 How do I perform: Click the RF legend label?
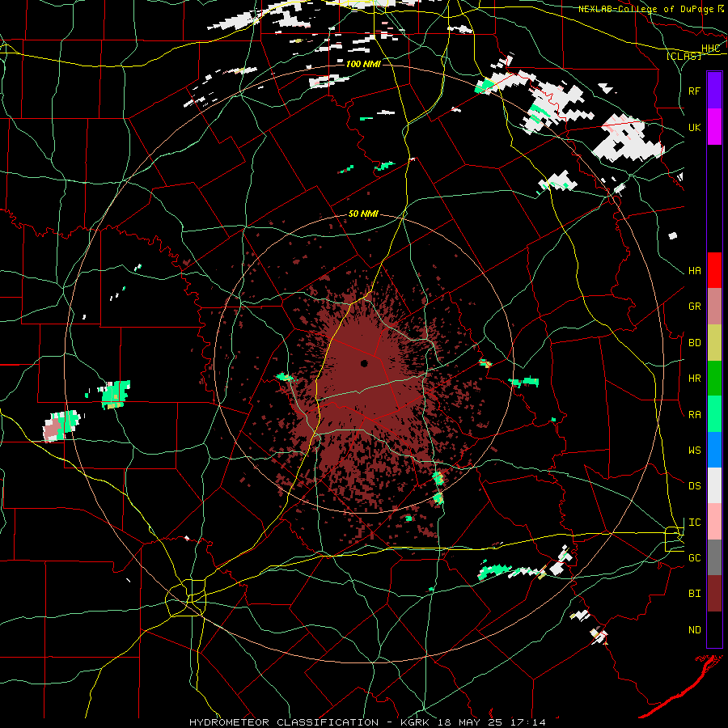(x=694, y=91)
